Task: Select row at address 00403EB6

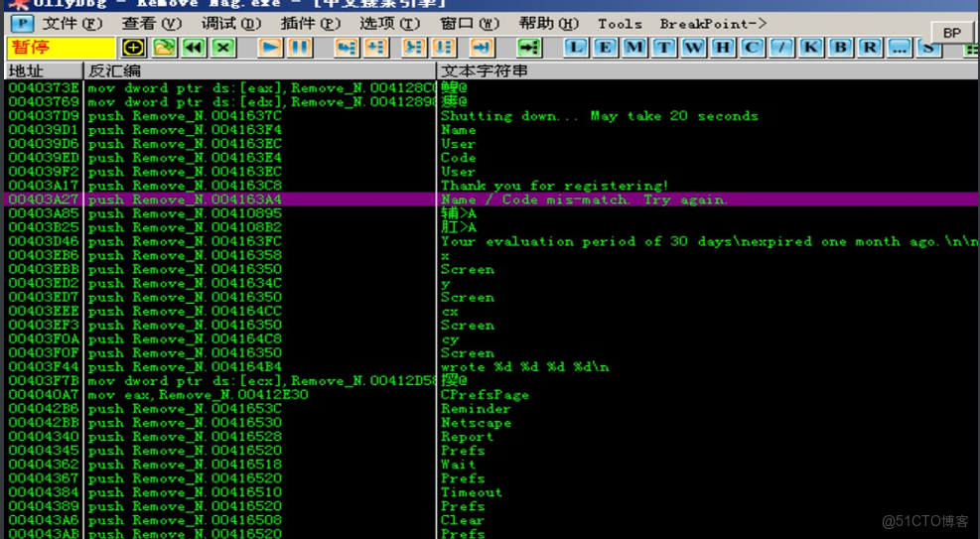Action: pyautogui.click(x=491, y=255)
